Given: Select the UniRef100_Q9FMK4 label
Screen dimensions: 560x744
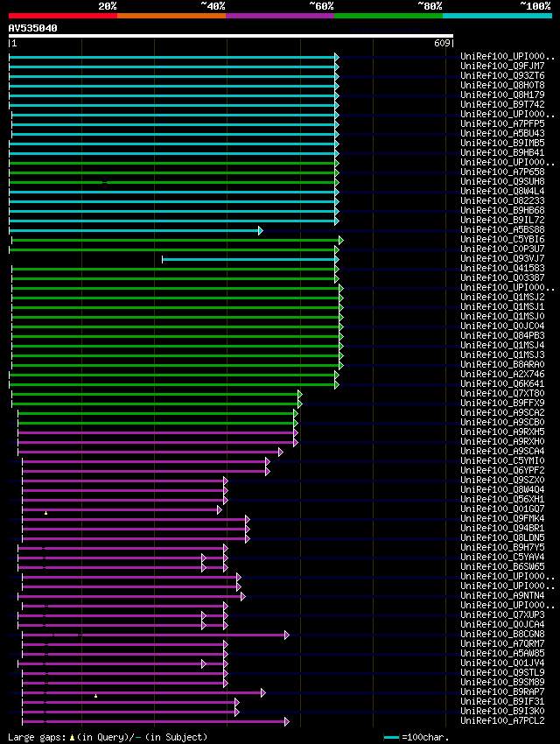Looking at the screenshot, I should click(x=502, y=519).
